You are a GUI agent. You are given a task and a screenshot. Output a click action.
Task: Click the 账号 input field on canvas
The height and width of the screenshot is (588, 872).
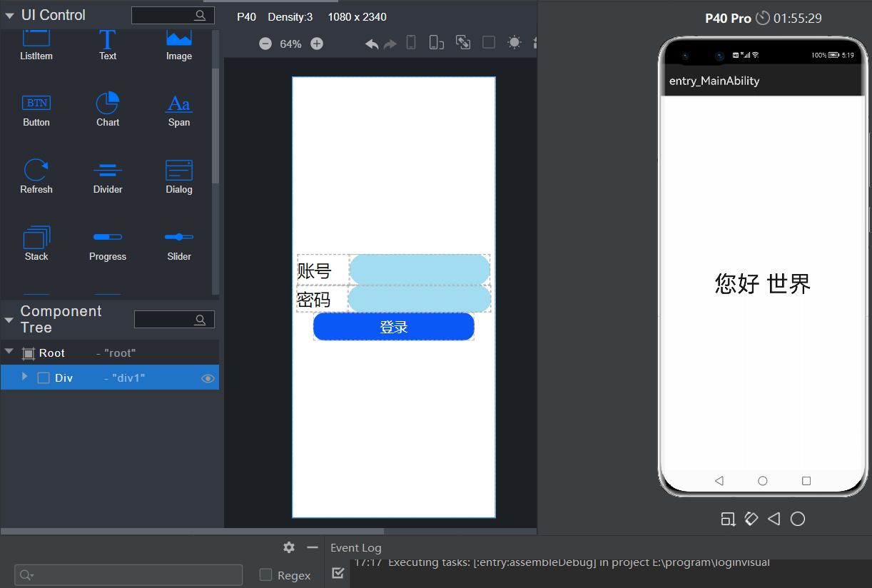click(420, 269)
